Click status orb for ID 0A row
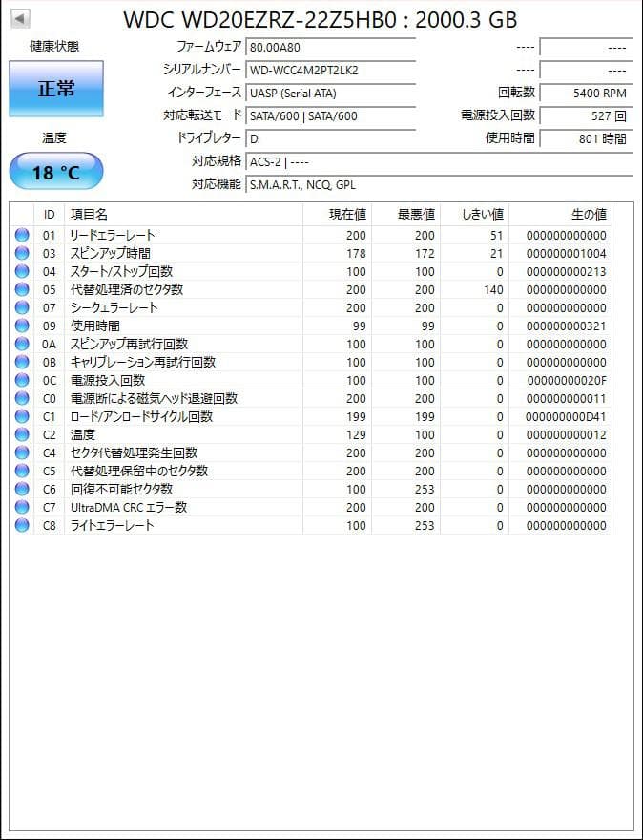Screen dimensions: 643x840 22,344
